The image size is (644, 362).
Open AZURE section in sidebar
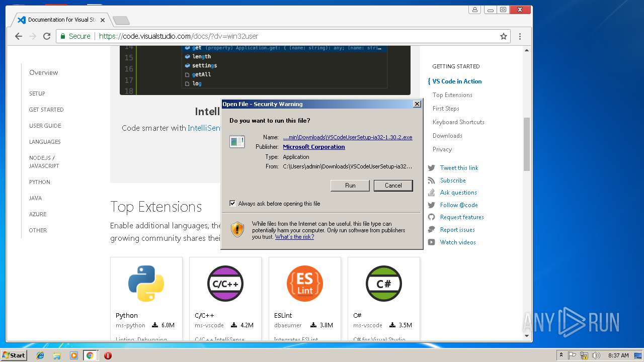(38, 214)
